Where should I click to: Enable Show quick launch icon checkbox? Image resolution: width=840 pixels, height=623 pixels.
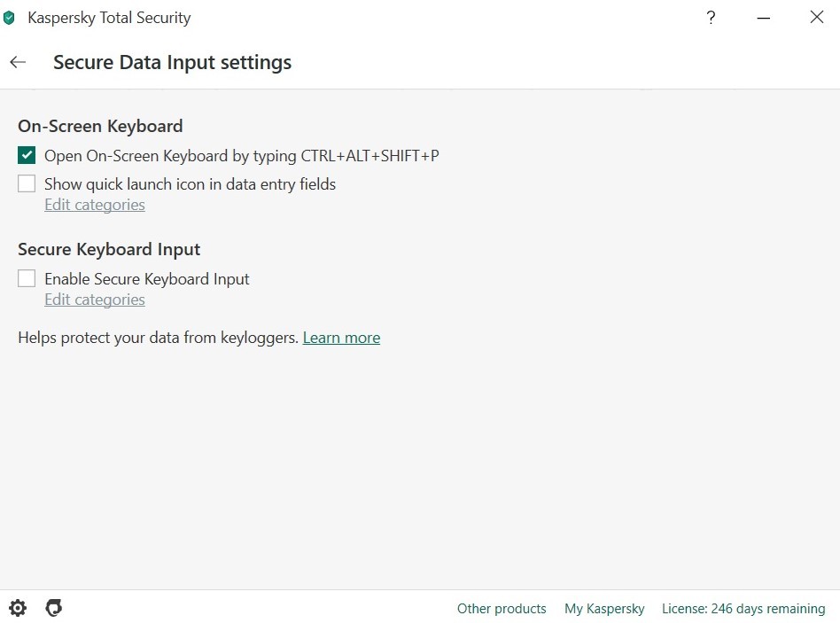(x=27, y=183)
